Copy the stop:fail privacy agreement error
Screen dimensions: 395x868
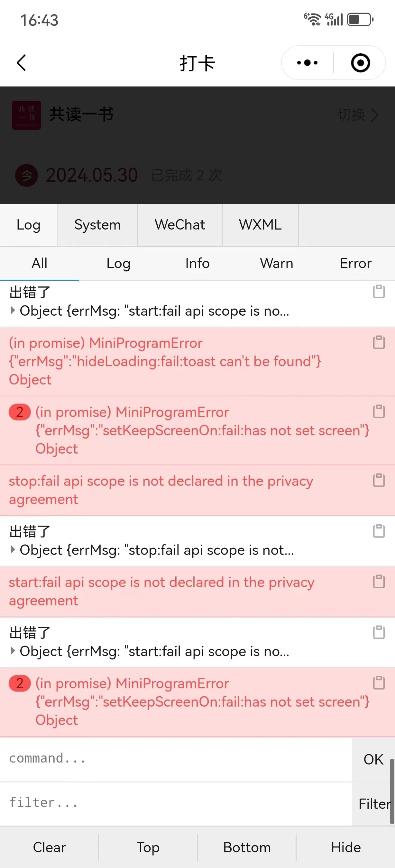[379, 481]
